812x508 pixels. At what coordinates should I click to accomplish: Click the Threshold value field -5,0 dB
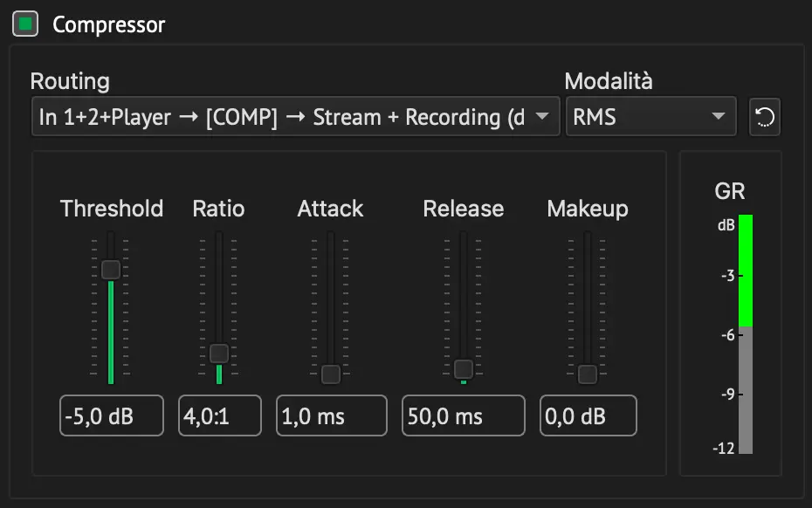112,415
